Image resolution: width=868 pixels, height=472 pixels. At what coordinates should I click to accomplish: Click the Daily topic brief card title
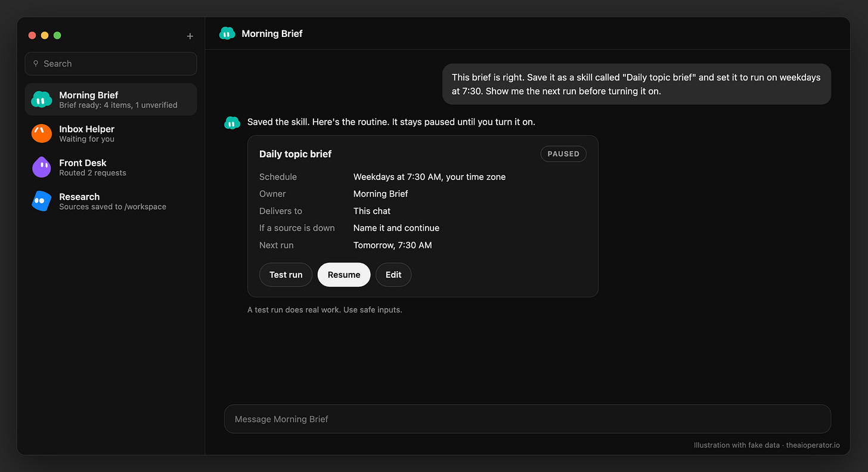tap(295, 154)
